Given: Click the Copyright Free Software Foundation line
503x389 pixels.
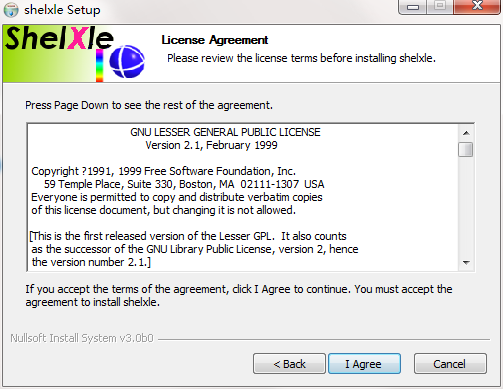Looking at the screenshot, I should (163, 171).
